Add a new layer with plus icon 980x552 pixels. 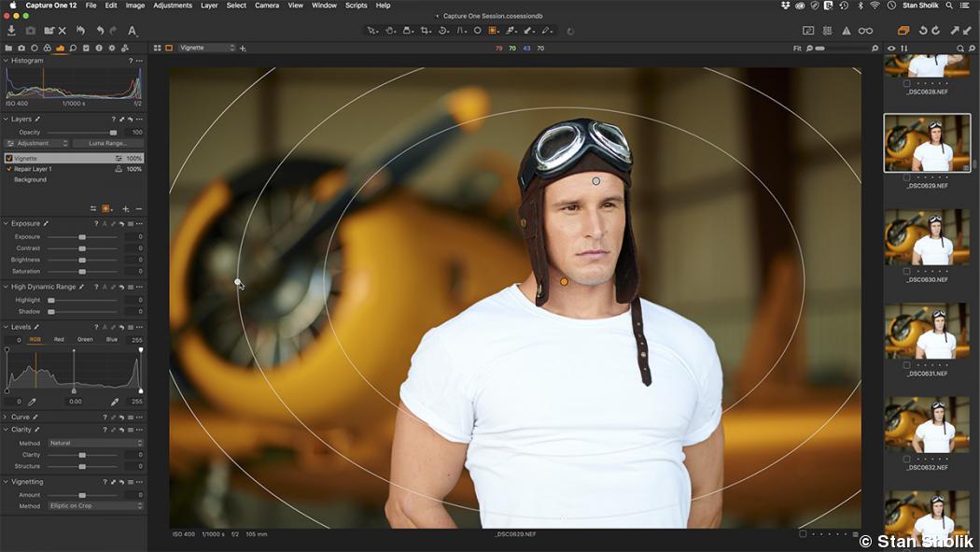click(126, 209)
